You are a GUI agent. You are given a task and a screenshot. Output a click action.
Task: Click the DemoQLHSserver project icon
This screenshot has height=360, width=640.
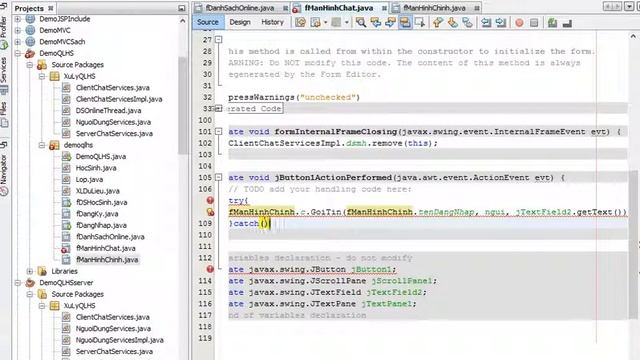30,282
